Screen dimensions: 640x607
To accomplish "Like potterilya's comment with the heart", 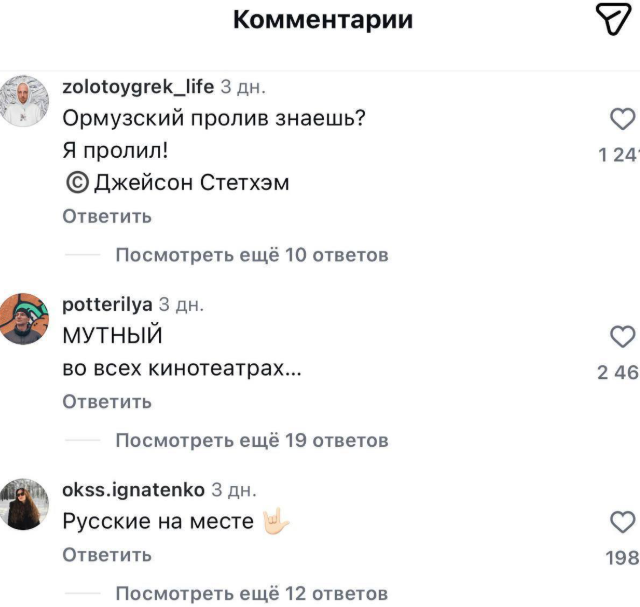I will (622, 336).
